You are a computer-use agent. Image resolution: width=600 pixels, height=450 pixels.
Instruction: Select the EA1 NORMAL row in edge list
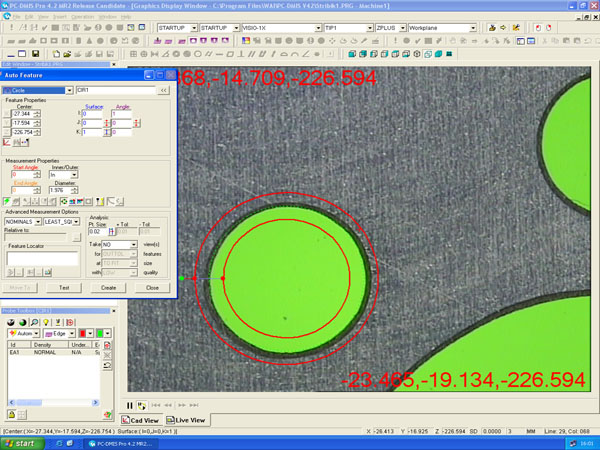[54, 352]
